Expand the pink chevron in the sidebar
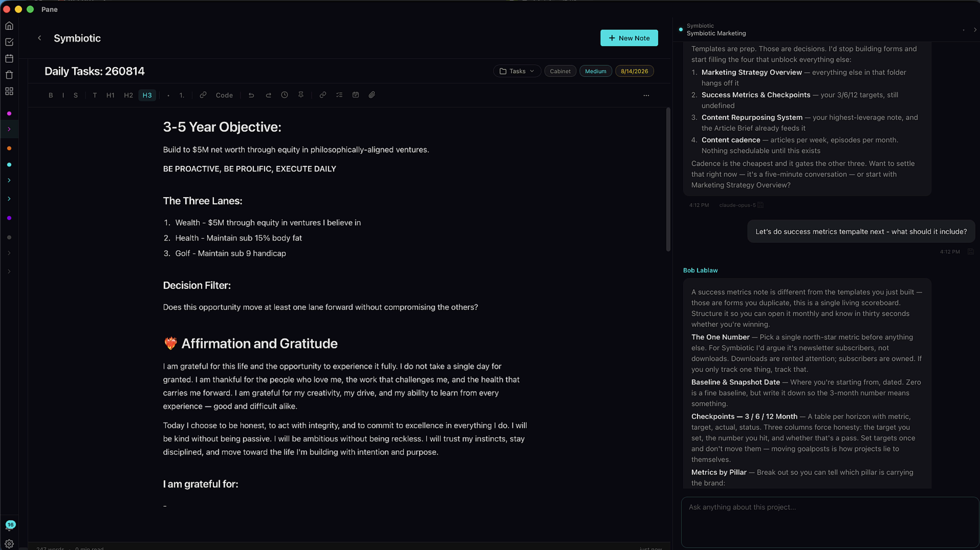The width and height of the screenshot is (980, 550). coord(9,129)
